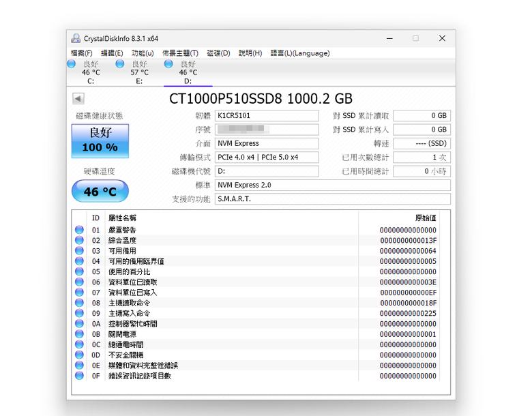The width and height of the screenshot is (532, 416).
Task: Select drive C: status indicator
Action: pyautogui.click(x=91, y=72)
